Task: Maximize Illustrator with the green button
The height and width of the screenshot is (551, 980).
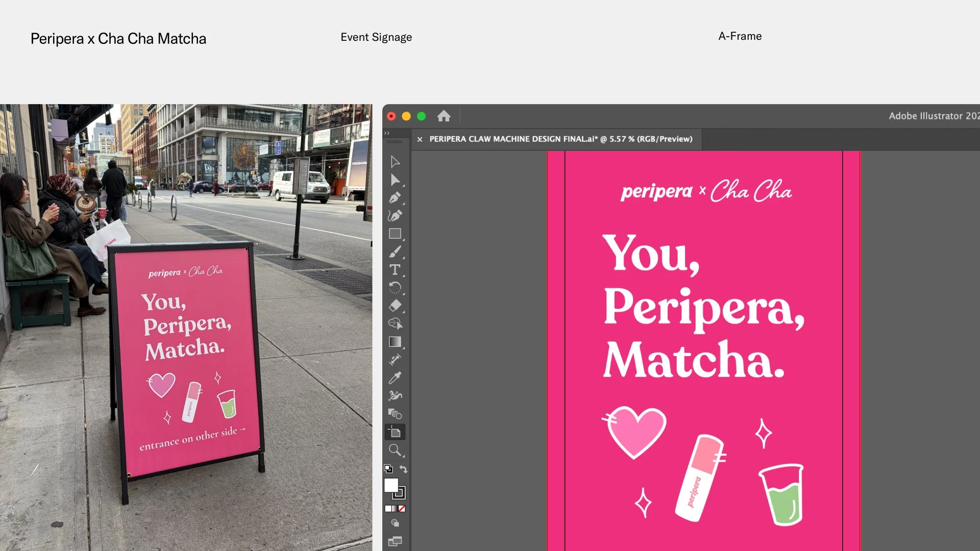Action: point(421,116)
